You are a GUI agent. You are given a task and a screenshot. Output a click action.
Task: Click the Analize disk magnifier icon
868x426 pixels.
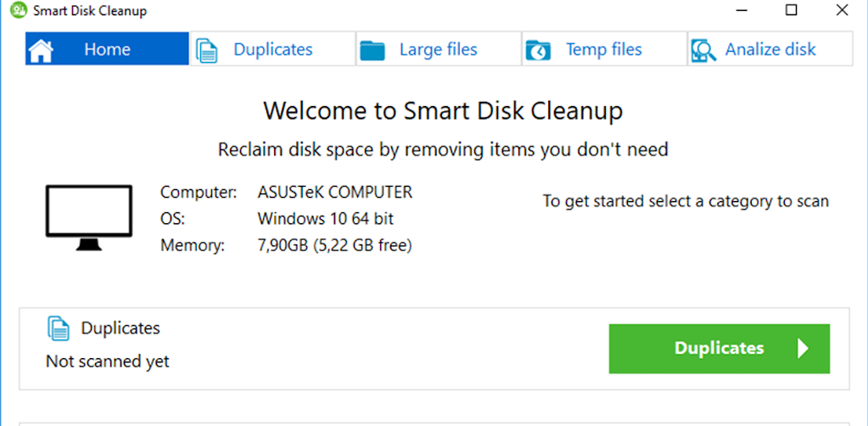(703, 50)
